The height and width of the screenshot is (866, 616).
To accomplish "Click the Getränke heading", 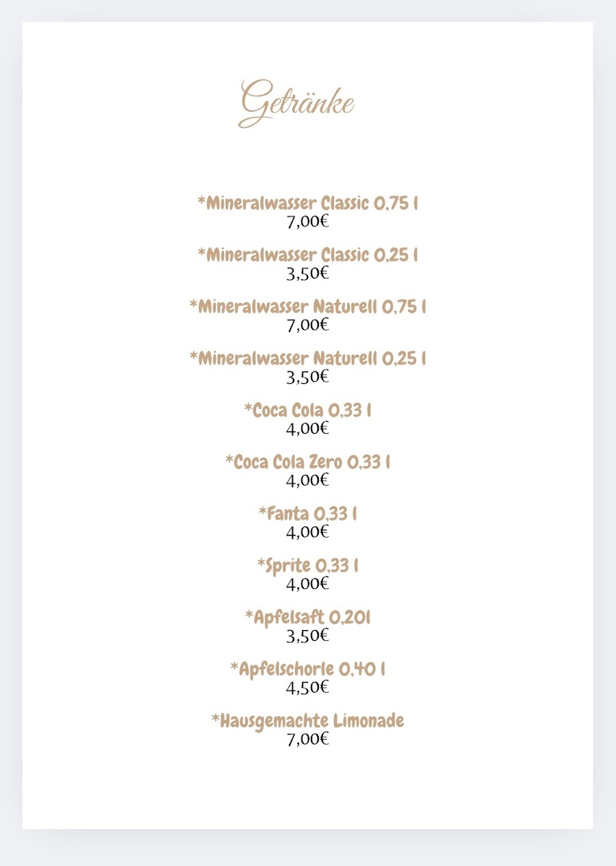I will tap(297, 102).
